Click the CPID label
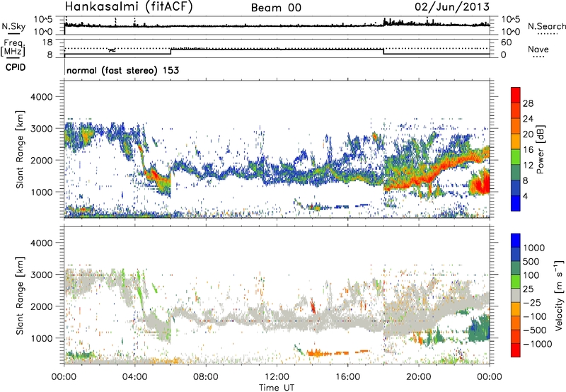 point(16,67)
